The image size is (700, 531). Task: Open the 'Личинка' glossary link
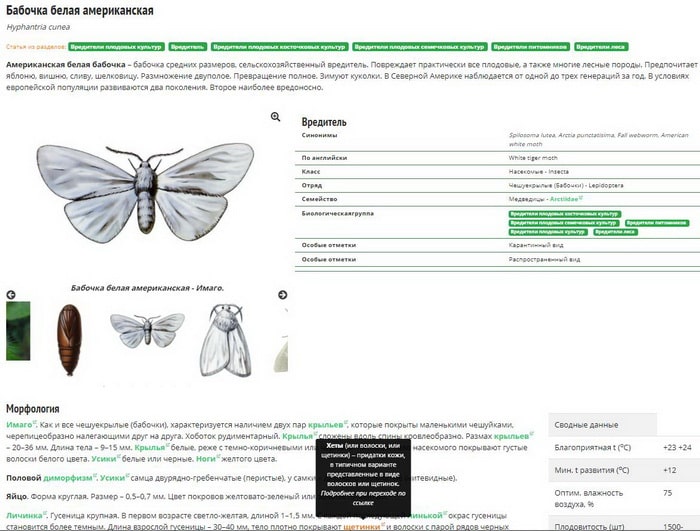click(24, 515)
